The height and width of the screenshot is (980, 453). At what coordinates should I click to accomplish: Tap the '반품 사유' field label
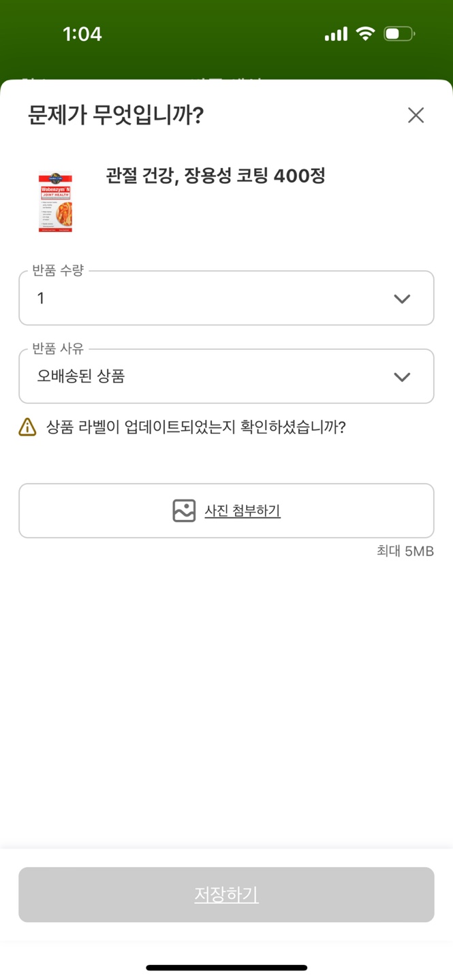58,348
